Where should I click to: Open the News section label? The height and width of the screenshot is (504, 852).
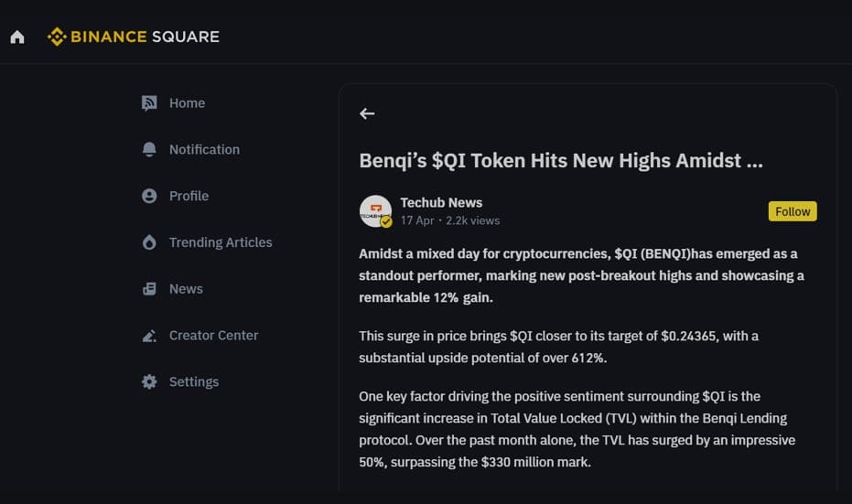click(186, 289)
